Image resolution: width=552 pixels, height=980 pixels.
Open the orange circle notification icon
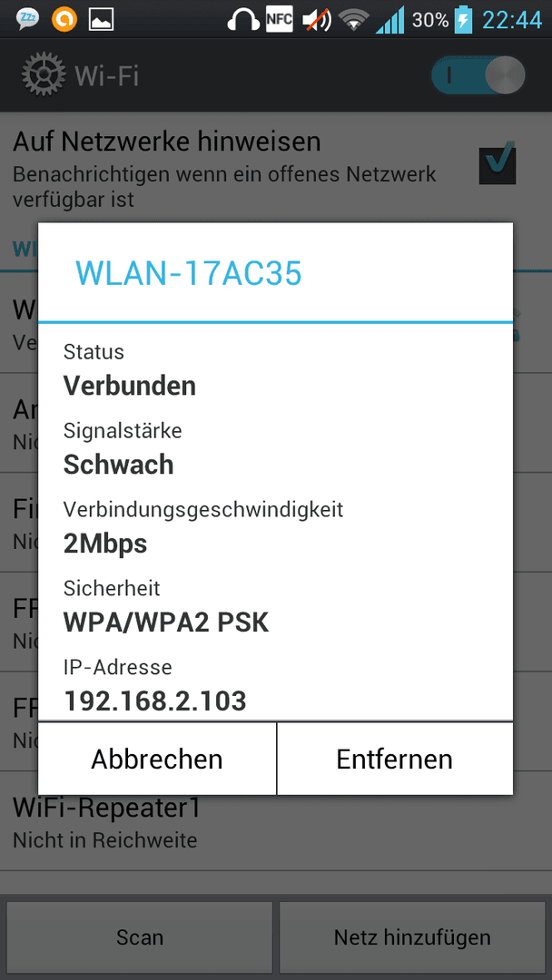[x=64, y=19]
